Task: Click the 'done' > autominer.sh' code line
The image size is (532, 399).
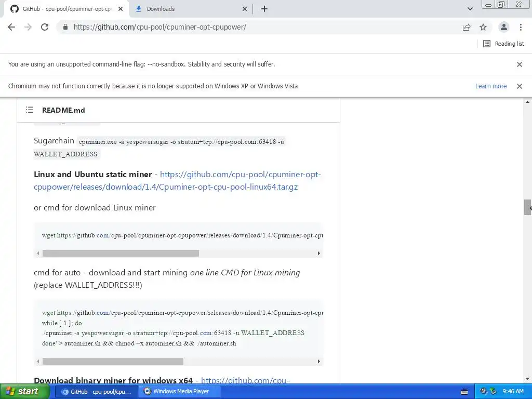Action: coord(139,343)
